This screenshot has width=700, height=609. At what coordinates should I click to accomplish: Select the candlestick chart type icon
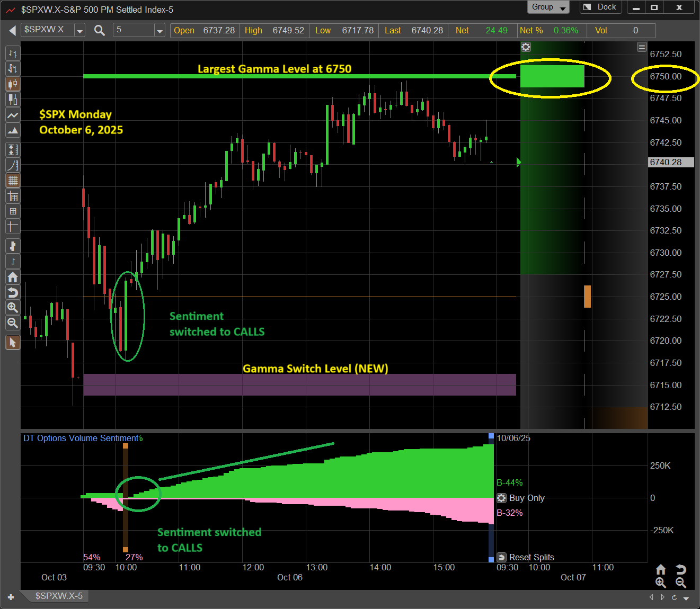click(x=13, y=84)
